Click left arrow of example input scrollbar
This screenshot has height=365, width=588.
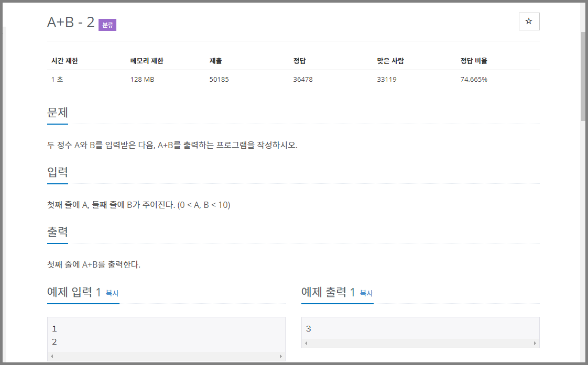pos(52,356)
